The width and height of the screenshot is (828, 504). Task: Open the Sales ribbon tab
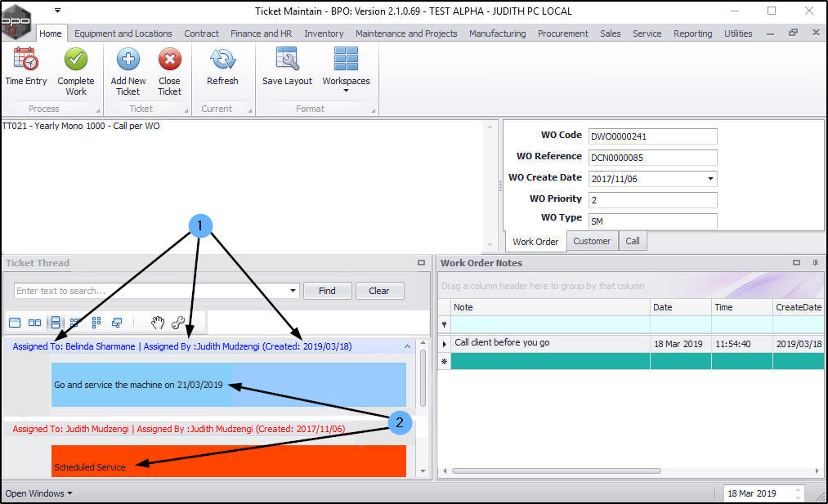611,33
